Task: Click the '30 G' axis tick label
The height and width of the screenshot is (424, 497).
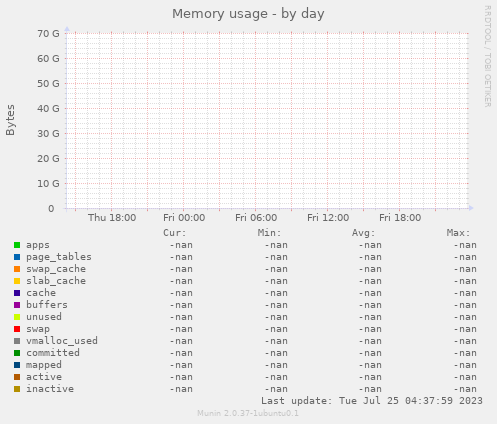Action: click(x=48, y=133)
